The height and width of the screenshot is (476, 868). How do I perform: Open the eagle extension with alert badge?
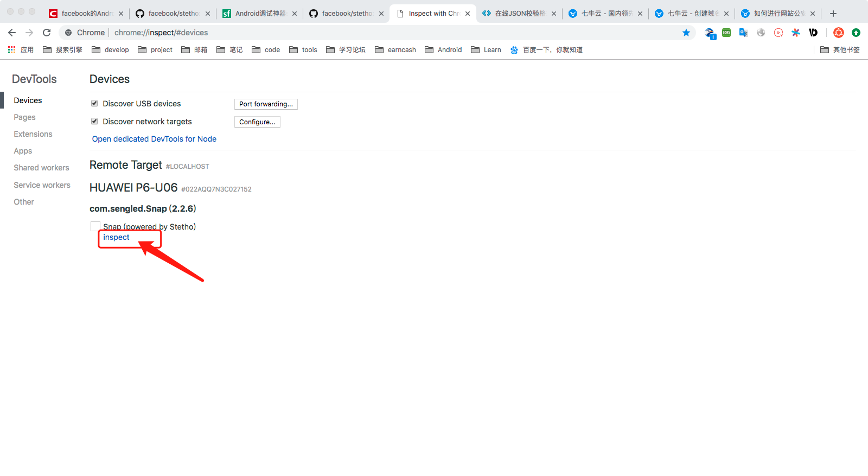710,33
